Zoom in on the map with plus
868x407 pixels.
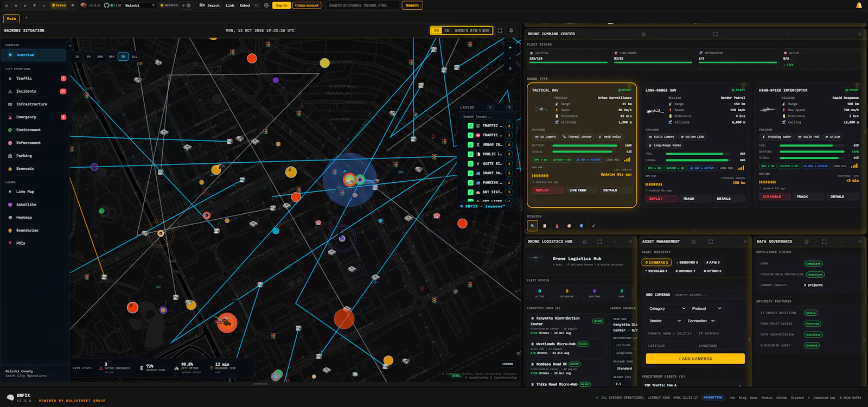click(510, 48)
